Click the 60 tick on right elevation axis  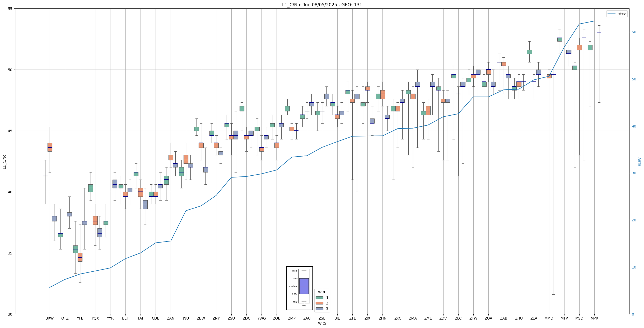point(634,32)
